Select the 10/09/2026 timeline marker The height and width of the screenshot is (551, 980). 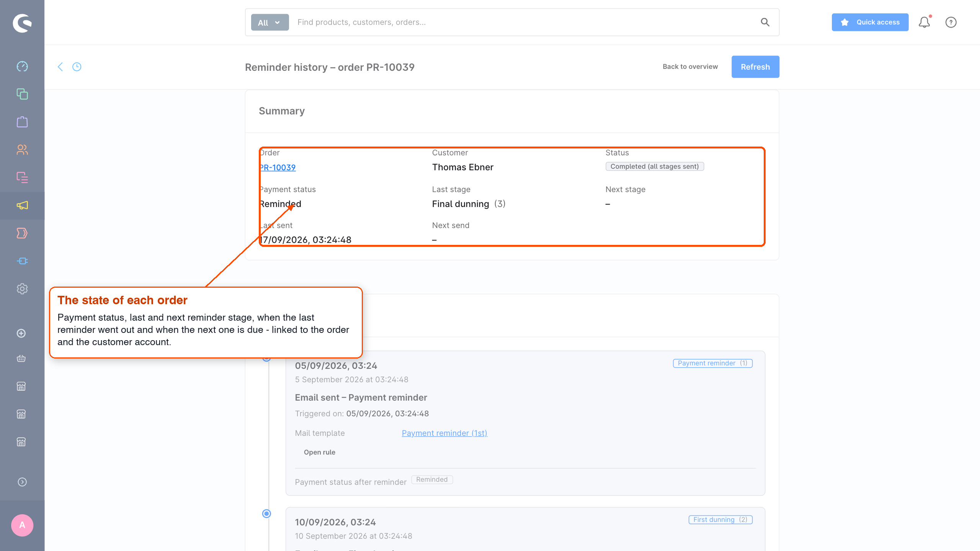(266, 514)
